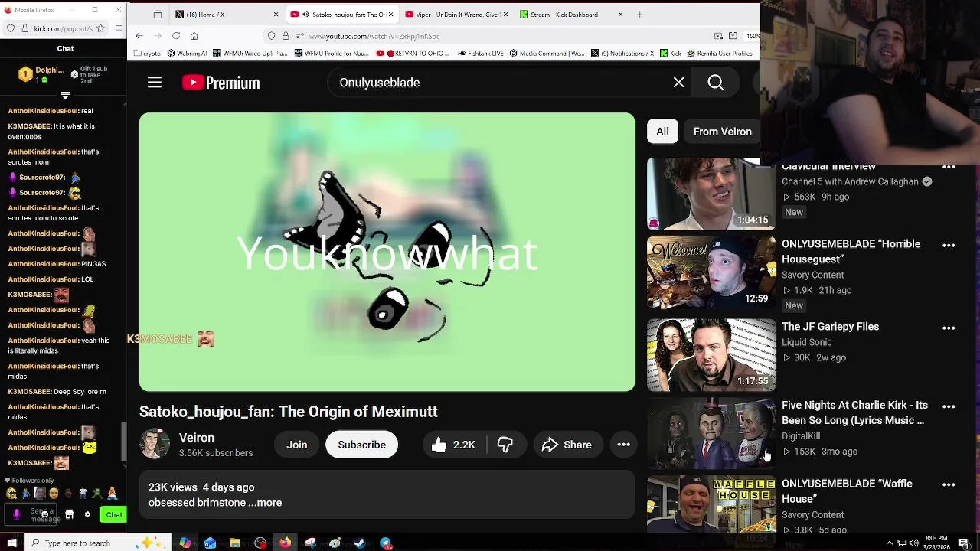Open the Windows Start menu

point(11,543)
